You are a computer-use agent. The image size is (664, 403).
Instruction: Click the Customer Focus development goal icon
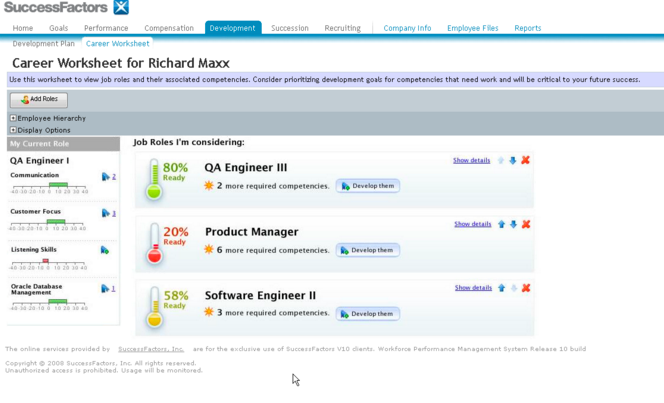point(105,213)
